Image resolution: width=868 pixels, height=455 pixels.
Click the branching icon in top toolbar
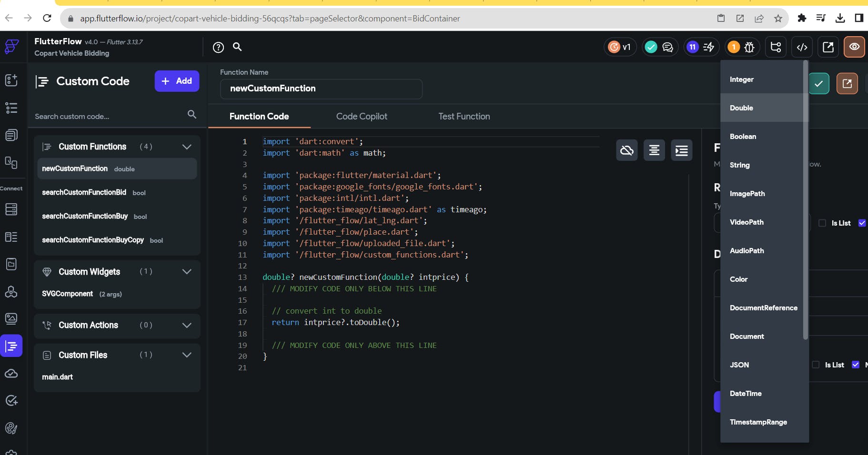(776, 47)
